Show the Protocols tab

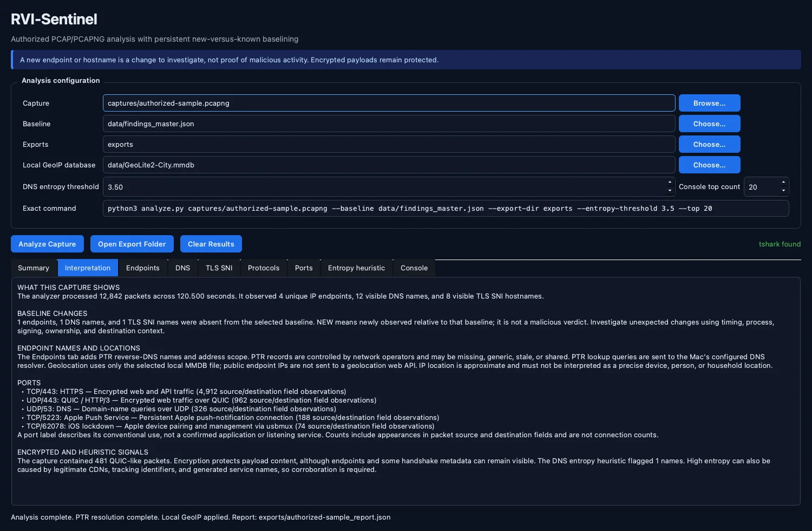point(264,268)
